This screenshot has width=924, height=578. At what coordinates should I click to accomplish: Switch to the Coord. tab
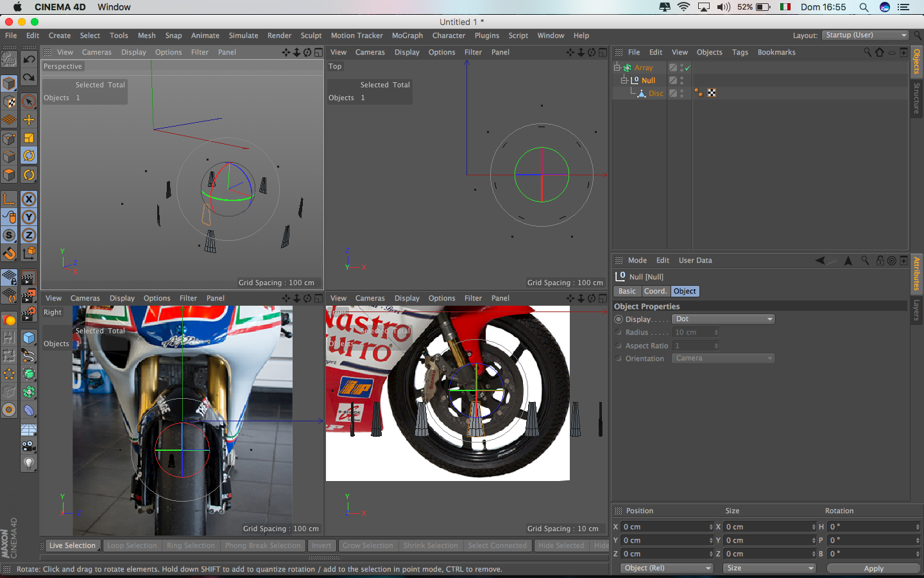pyautogui.click(x=656, y=292)
